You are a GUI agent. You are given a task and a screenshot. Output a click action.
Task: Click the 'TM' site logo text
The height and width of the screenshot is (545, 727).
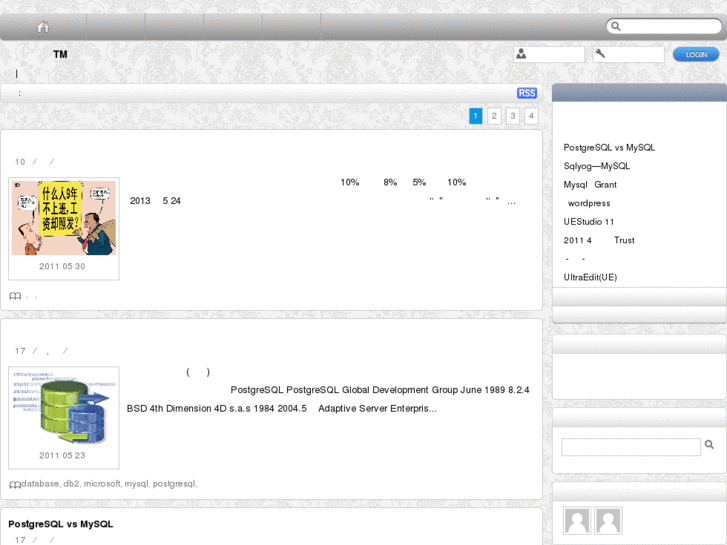60,54
